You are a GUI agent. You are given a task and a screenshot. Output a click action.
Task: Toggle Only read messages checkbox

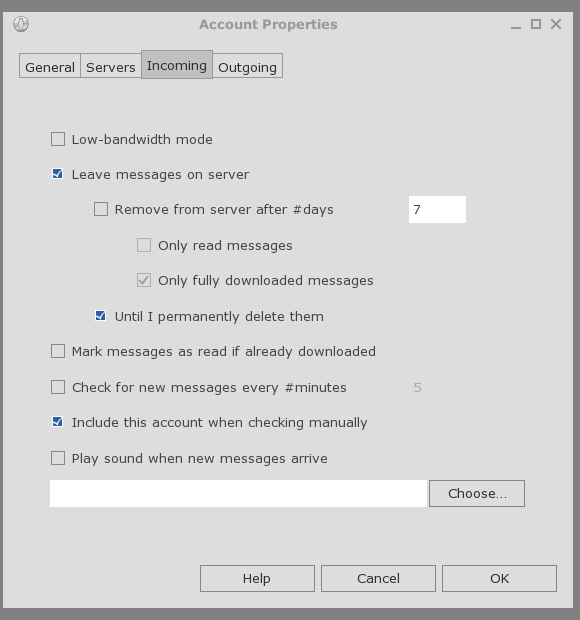pos(144,245)
